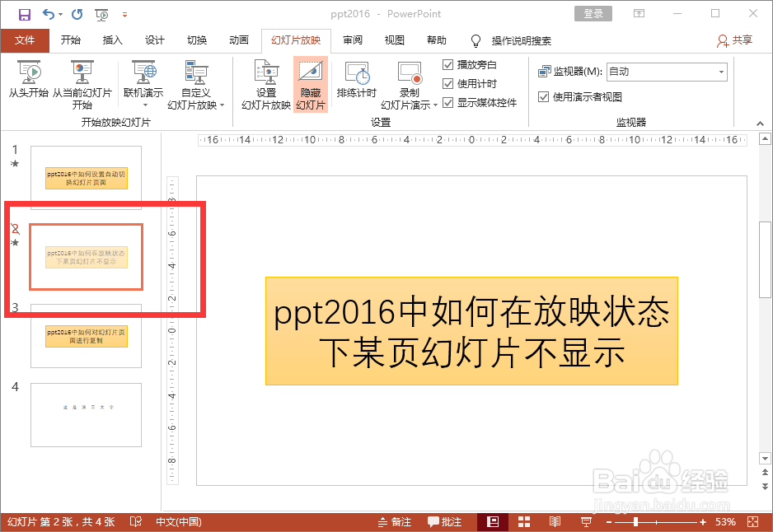Redo the last action

[77, 14]
